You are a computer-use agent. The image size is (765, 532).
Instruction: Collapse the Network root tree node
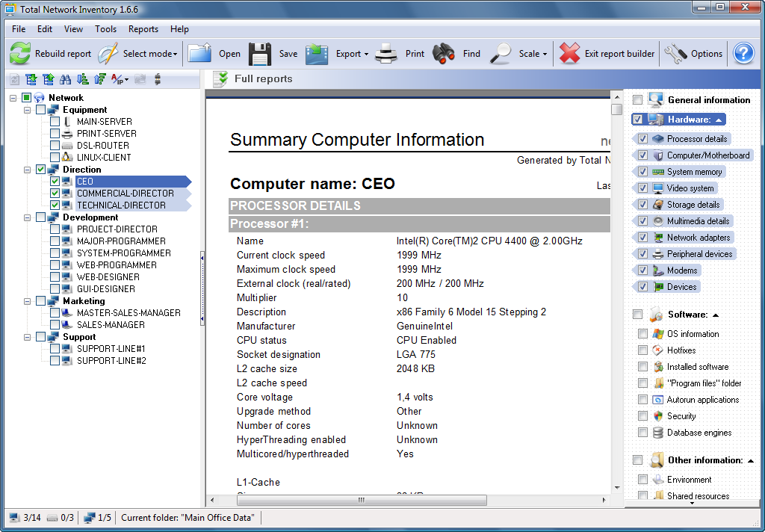(x=13, y=98)
